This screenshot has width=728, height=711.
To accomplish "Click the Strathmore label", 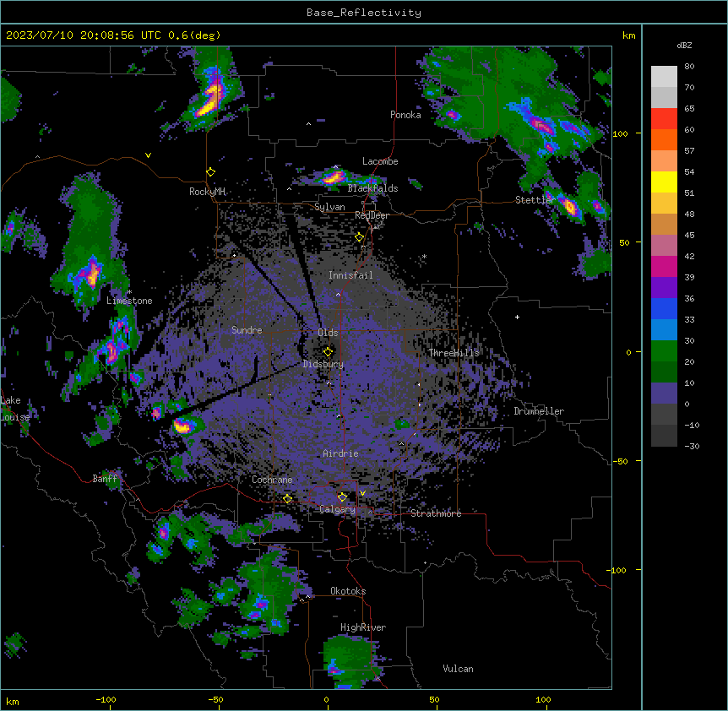I will point(436,513).
